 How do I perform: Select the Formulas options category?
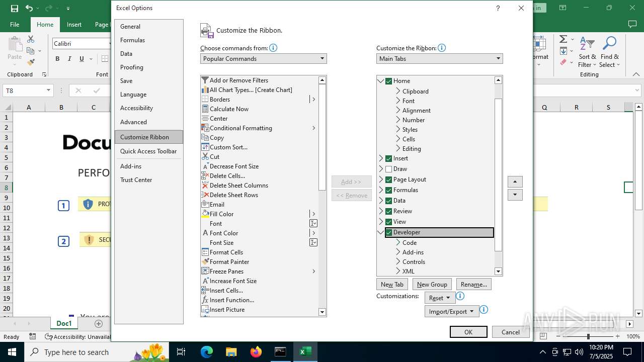tap(148, 40)
